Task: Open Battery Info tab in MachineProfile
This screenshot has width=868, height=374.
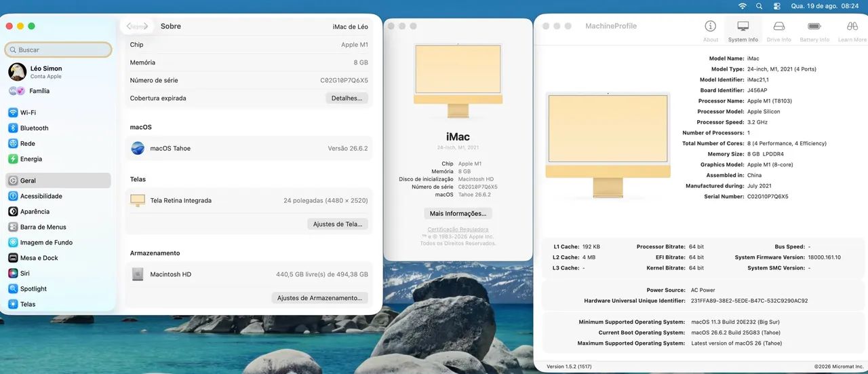Action: point(814,31)
